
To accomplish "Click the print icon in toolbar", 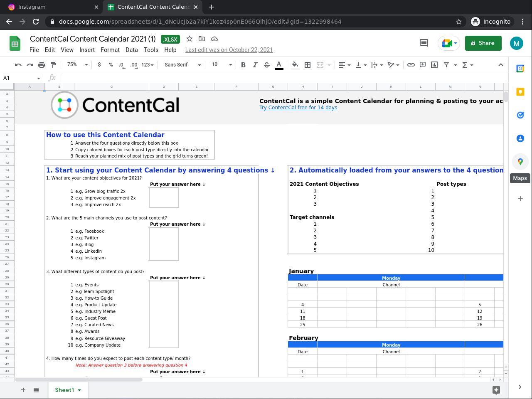I will point(42,65).
